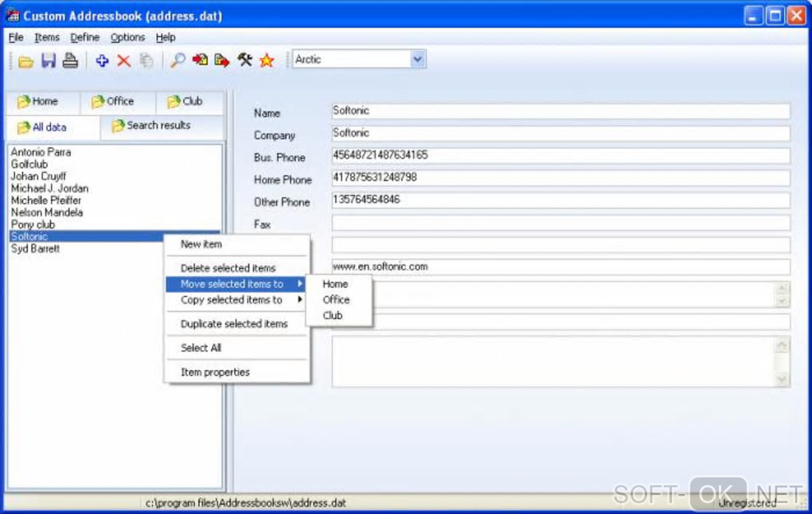
Task: Select Johan Cruyff in contact list
Action: coord(38,176)
